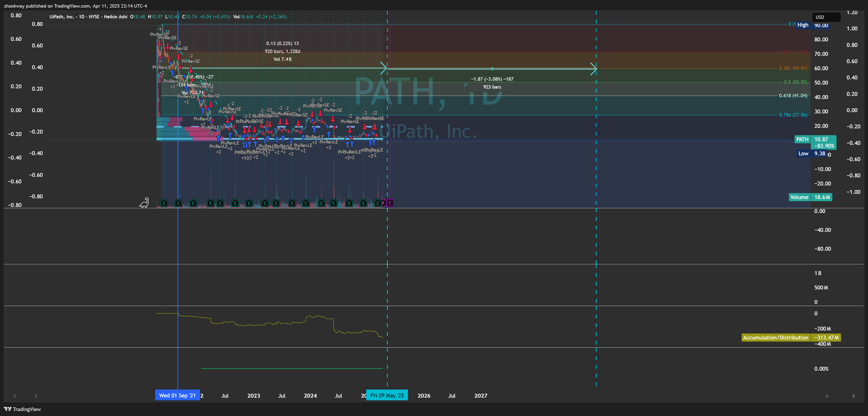Click the -83.90% change label

pos(824,146)
